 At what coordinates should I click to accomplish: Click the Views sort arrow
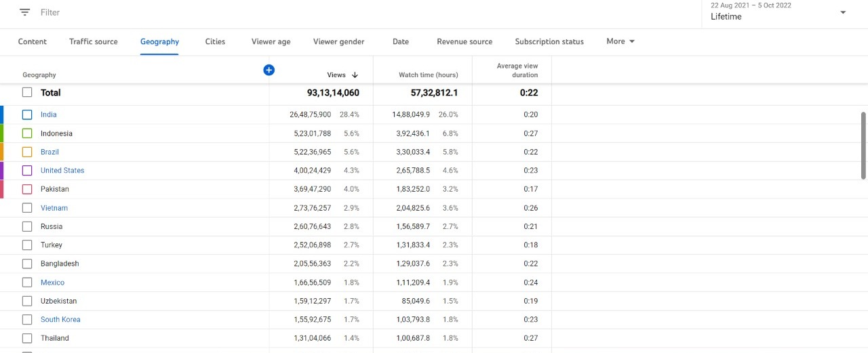[355, 75]
